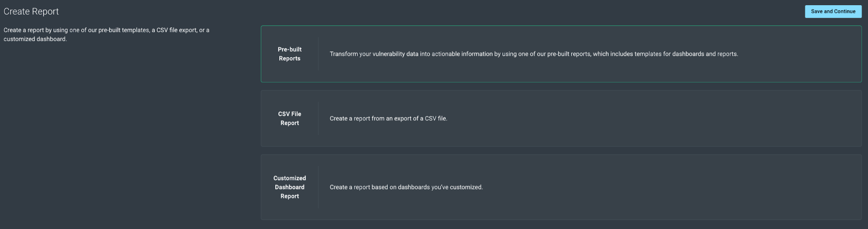Click the divider line in Pre-built Reports card
The image size is (868, 229).
coord(318,54)
